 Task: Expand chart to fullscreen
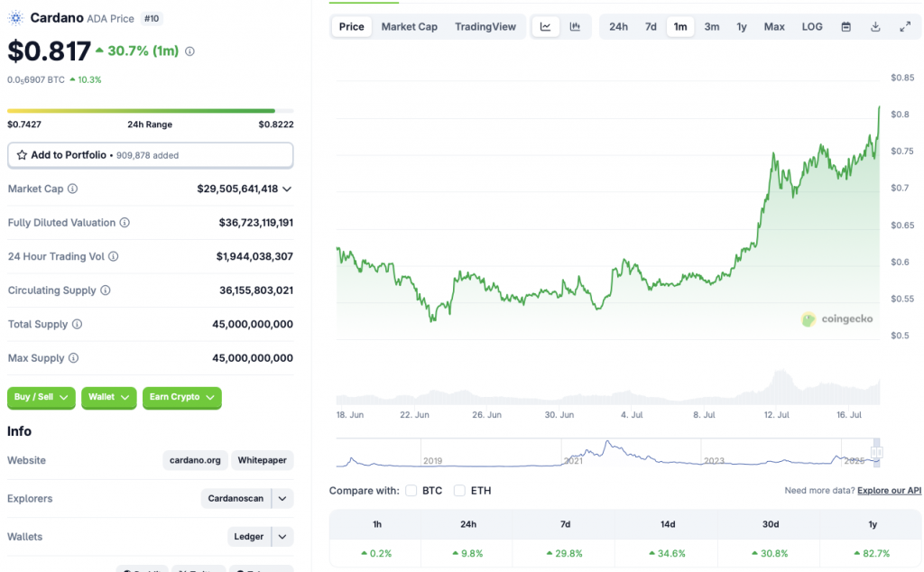[x=905, y=26]
